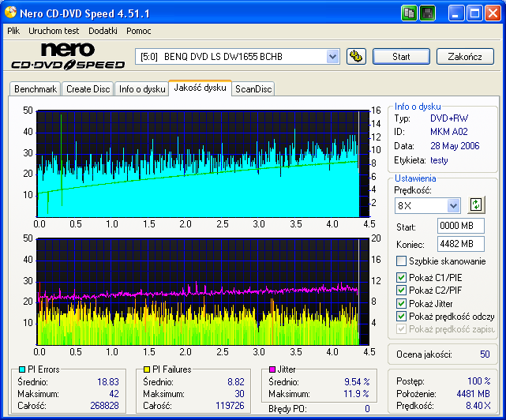
Task: Click disabled Pokaż prędkość zapisu checkbox
Action: coord(401,329)
